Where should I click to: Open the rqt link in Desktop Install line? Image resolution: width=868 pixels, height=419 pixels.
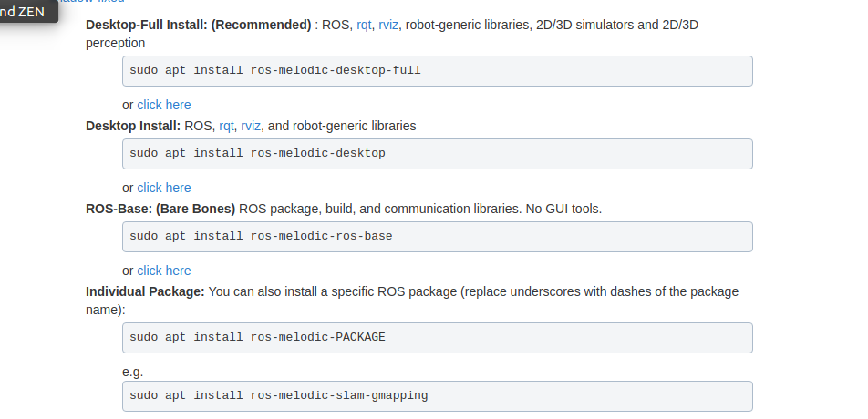pos(226,126)
